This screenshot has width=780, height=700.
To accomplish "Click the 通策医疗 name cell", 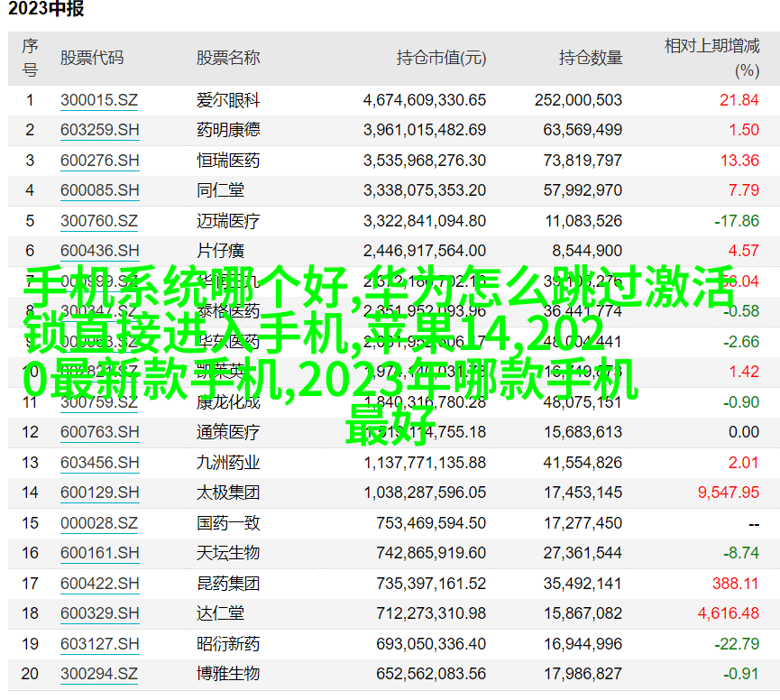I will pos(228,432).
